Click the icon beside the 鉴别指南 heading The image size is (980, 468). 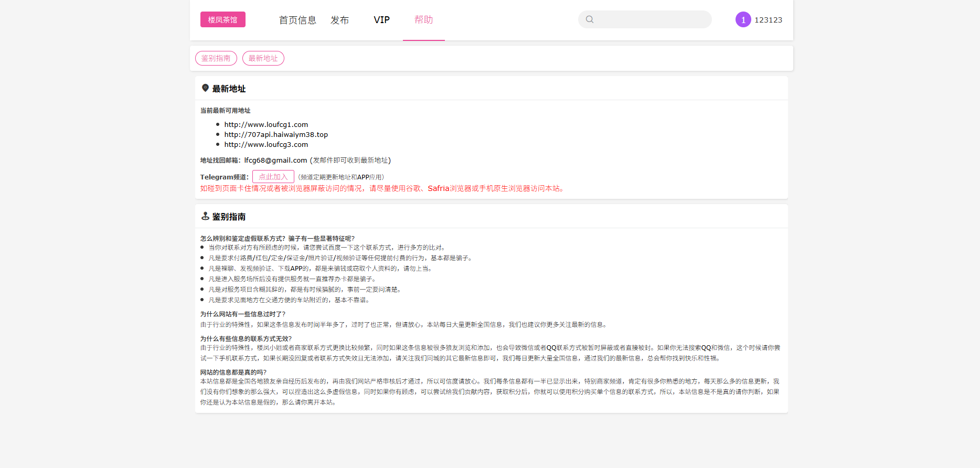tap(205, 216)
